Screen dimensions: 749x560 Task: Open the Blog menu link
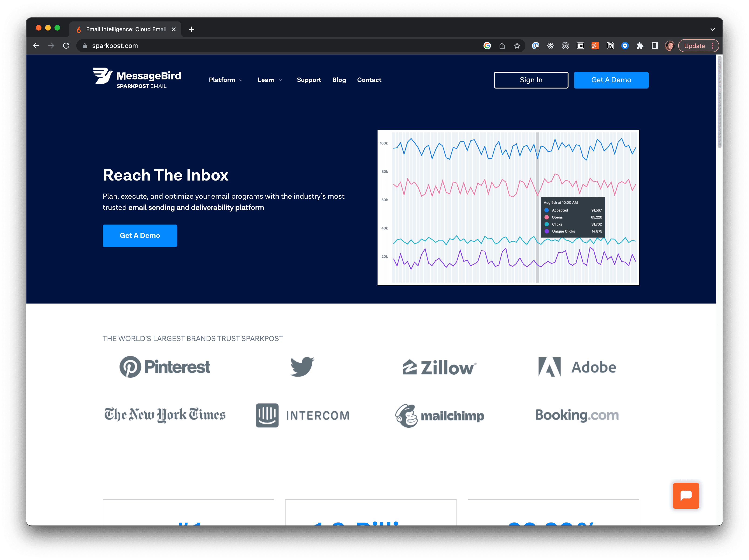pos(339,80)
